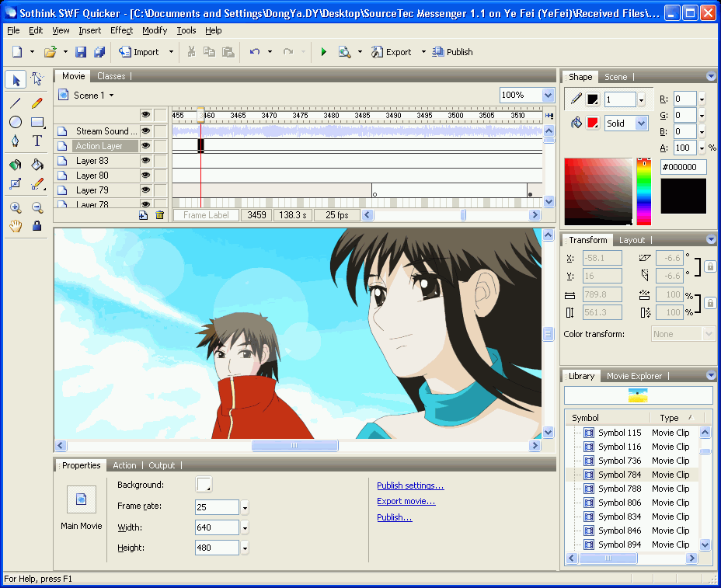Undo the last action
721x588 pixels.
[x=255, y=52]
